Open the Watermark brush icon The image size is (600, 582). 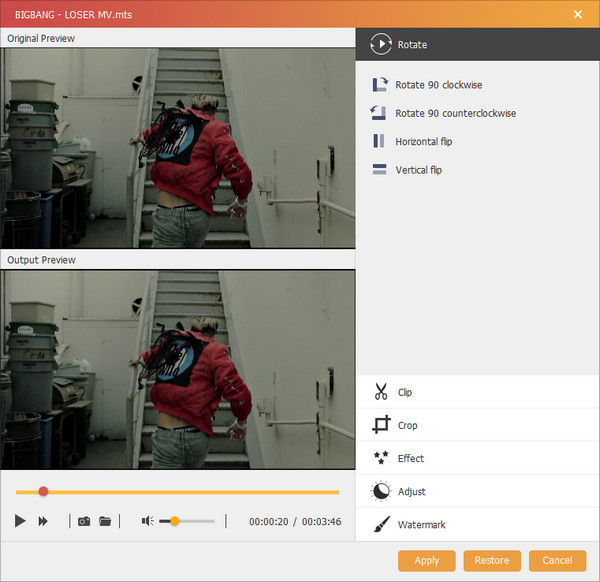point(382,524)
